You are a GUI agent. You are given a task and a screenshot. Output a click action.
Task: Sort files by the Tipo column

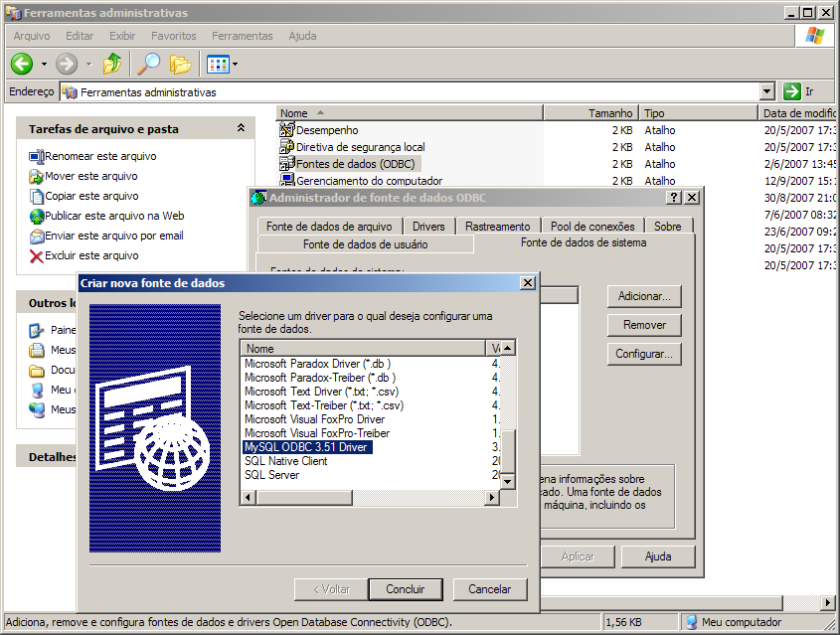pos(699,113)
